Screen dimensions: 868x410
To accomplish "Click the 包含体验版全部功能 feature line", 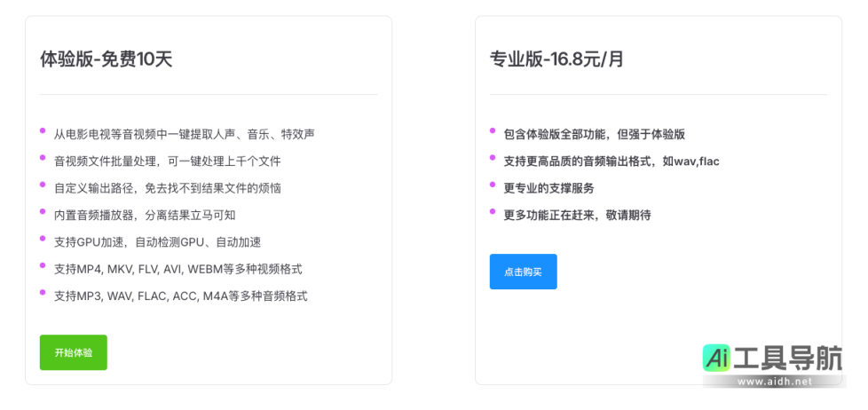I will coord(594,134).
